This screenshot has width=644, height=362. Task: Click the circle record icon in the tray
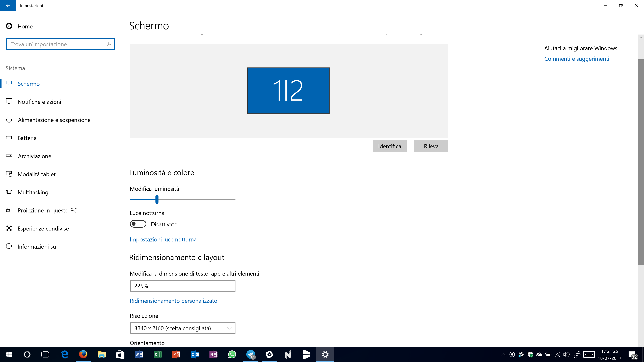512,354
